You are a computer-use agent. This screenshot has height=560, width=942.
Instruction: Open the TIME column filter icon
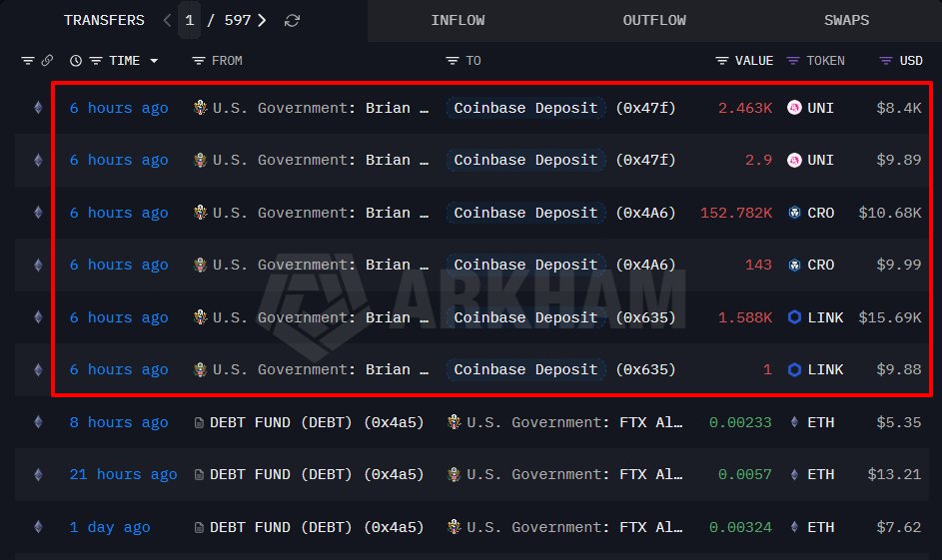coord(96,61)
